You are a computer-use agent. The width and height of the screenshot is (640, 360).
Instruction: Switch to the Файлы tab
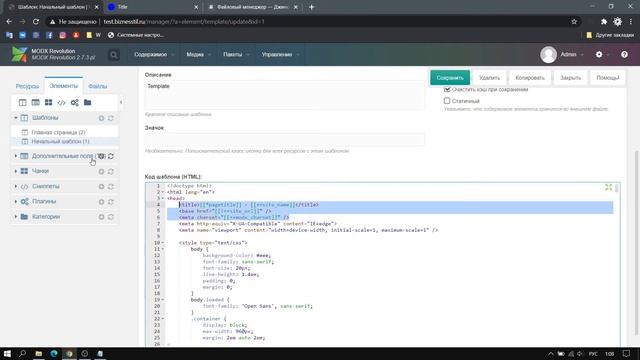[x=98, y=86]
